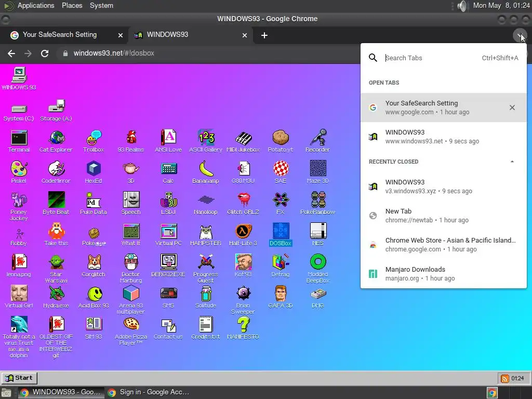The width and height of the screenshot is (532, 399).
Task: Click the date and time clock
Action: coord(501,5)
